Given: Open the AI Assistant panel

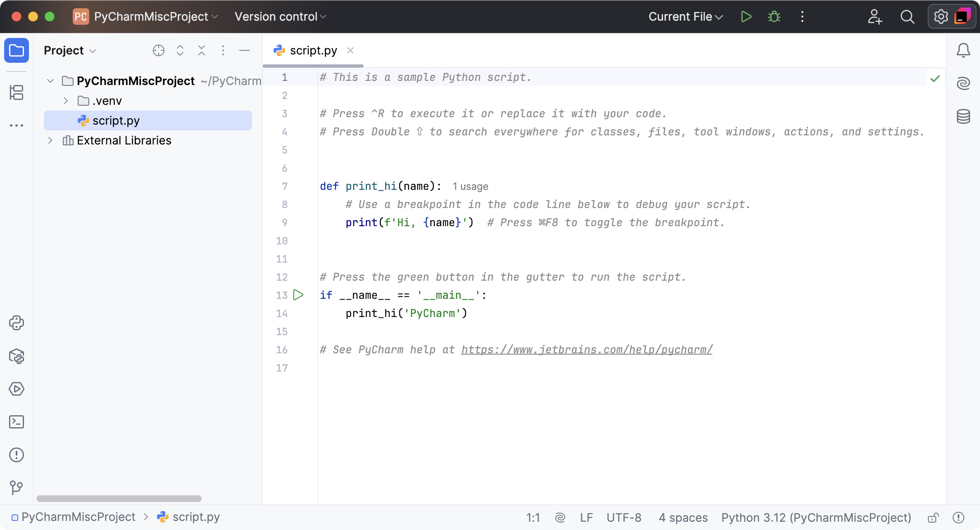Looking at the screenshot, I should 963,83.
